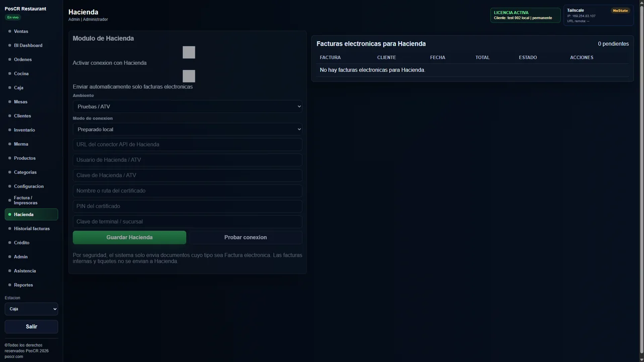The image size is (644, 362).
Task: Select Caja in sidebar menu
Action: [x=31, y=87]
